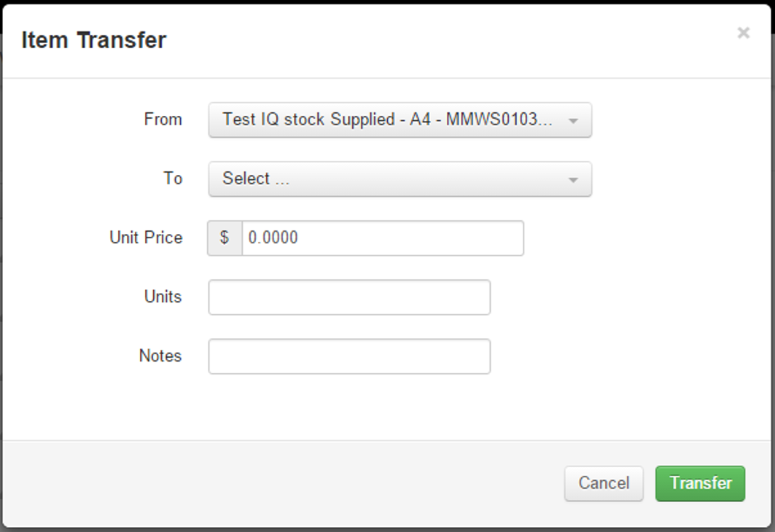This screenshot has width=775, height=532.
Task: Click the green Transfer button
Action: pyautogui.click(x=700, y=483)
